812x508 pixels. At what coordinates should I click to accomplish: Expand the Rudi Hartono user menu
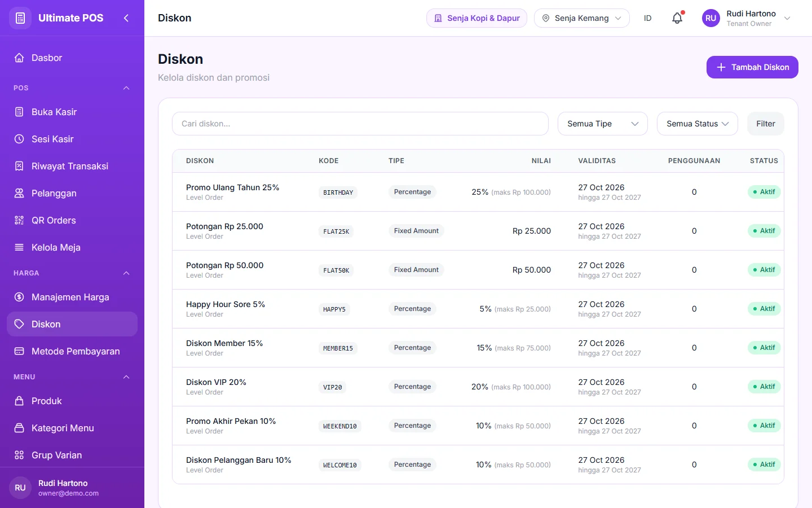coord(747,18)
